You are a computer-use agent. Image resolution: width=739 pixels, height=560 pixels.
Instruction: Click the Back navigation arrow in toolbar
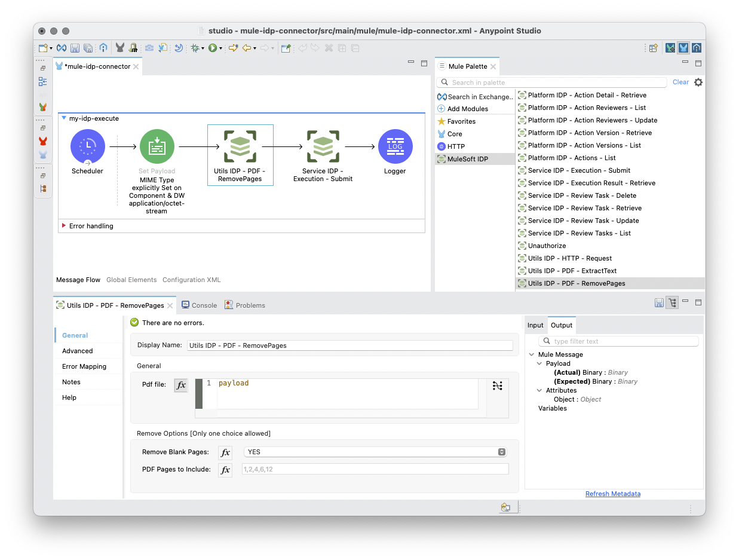pos(246,48)
